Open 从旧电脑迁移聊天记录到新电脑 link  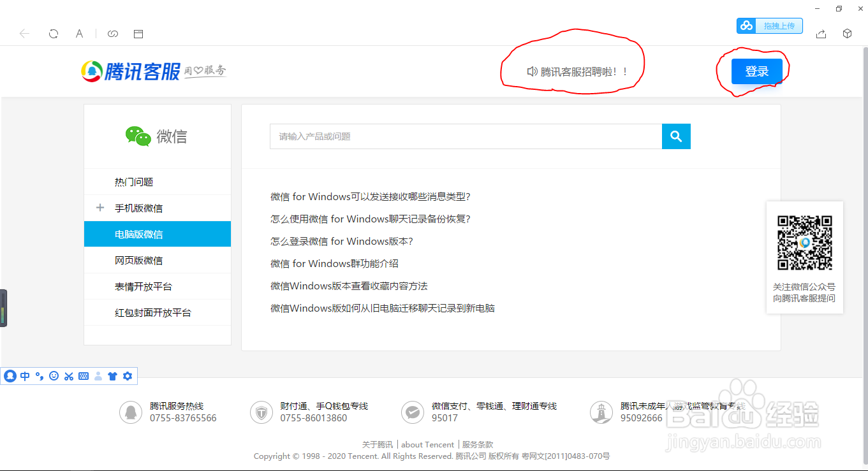click(x=383, y=308)
